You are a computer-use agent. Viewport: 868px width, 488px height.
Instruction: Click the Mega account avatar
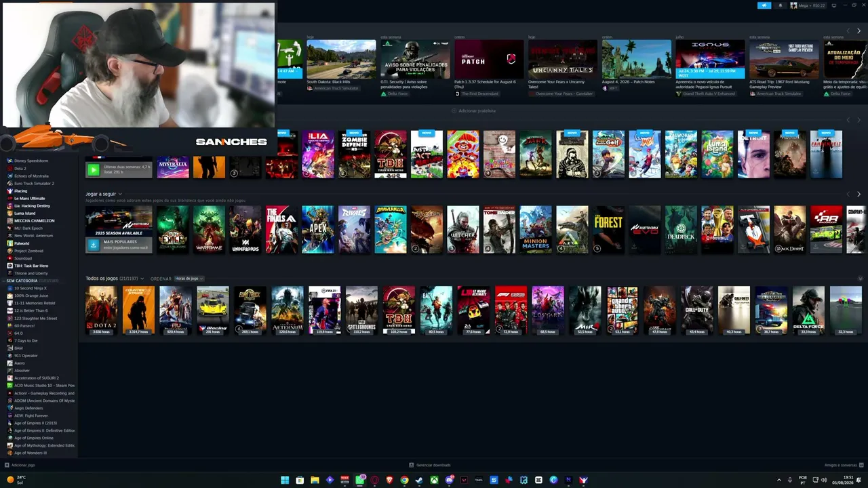coord(794,5)
